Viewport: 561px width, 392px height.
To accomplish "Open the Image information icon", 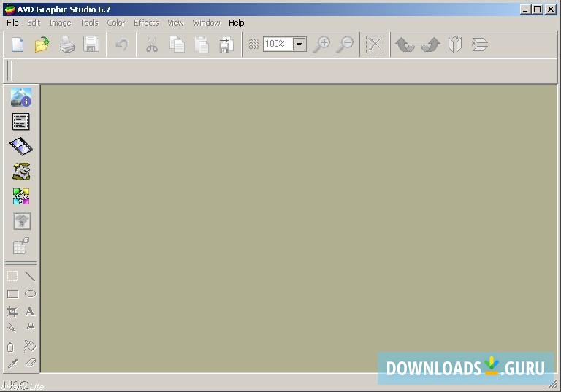I will pyautogui.click(x=21, y=97).
